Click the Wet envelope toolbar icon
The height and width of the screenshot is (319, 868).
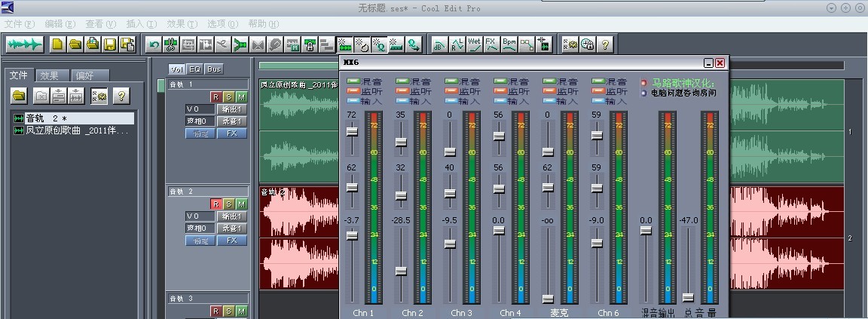click(474, 44)
